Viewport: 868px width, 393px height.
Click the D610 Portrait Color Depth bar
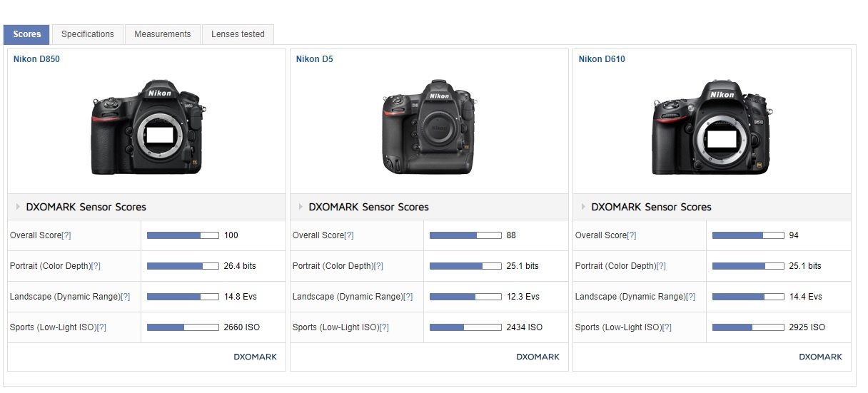[x=748, y=266]
